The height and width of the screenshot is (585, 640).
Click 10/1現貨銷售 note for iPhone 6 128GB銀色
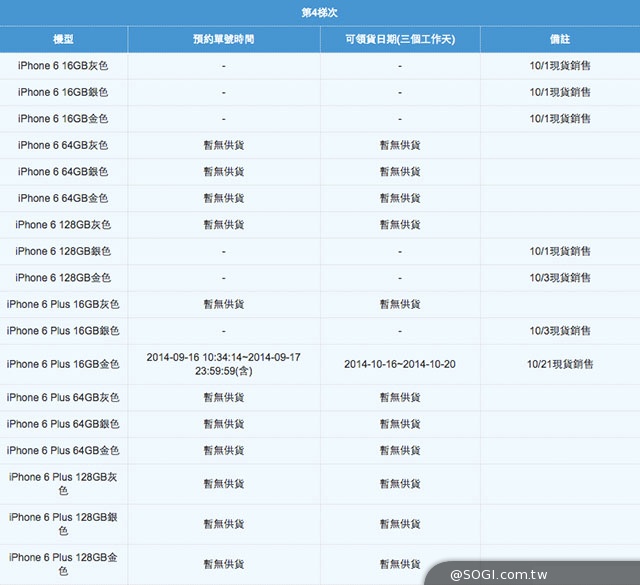(x=560, y=251)
